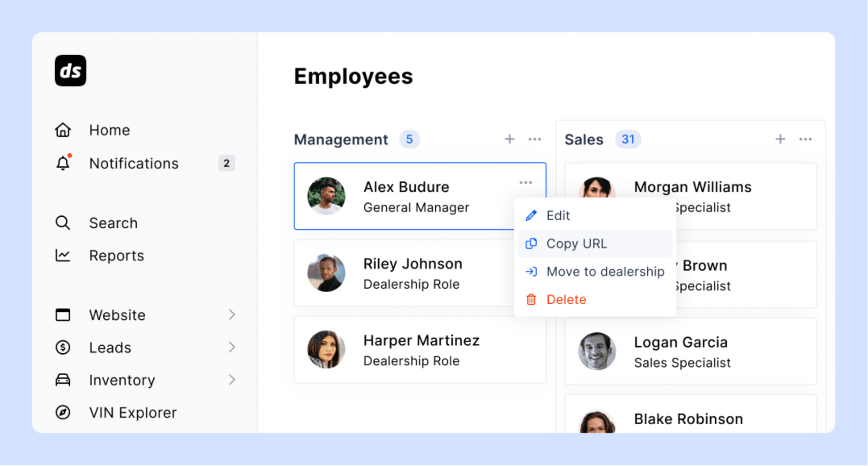Open Website section in sidebar

point(117,315)
